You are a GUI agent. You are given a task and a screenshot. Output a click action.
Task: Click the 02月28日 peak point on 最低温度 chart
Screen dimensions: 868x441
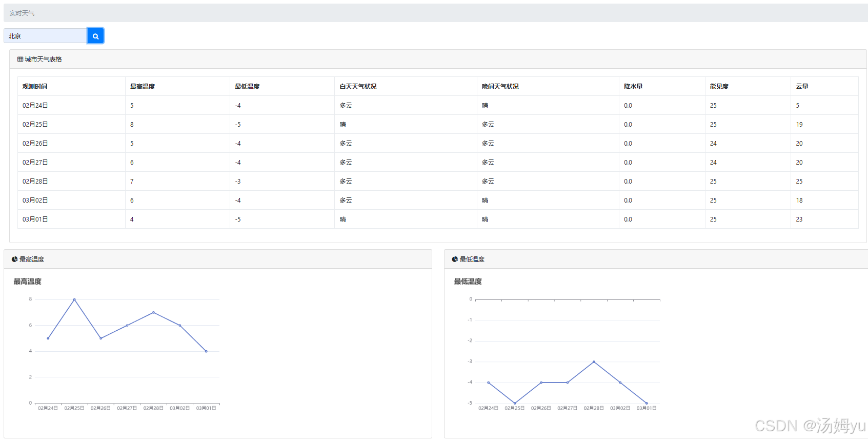(x=594, y=362)
